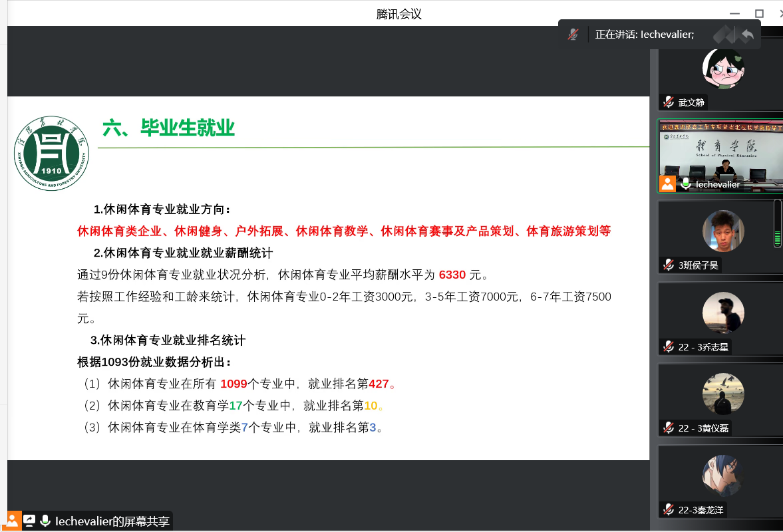This screenshot has width=783, height=532.
Task: Click the 3班侯子昊 participant avatar
Action: (x=723, y=231)
